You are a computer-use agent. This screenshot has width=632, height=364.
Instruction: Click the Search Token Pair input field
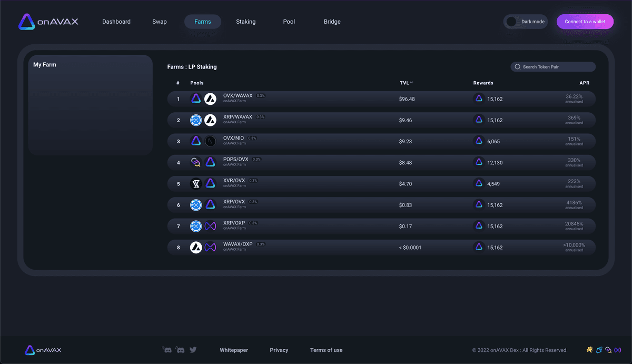click(x=553, y=66)
